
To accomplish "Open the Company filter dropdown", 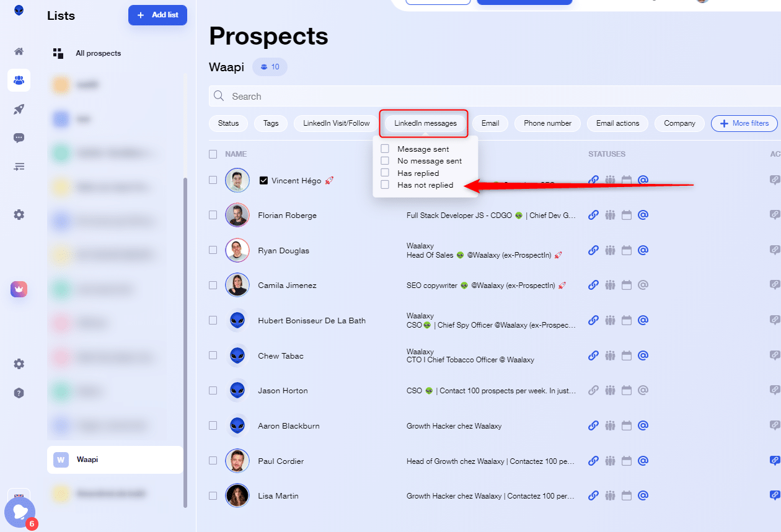I will [x=679, y=123].
